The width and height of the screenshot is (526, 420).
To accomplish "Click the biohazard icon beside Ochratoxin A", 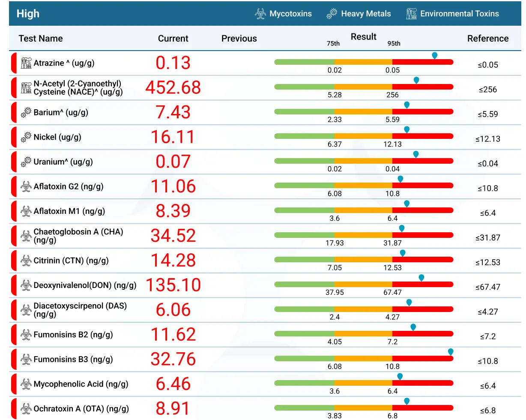I will [27, 409].
